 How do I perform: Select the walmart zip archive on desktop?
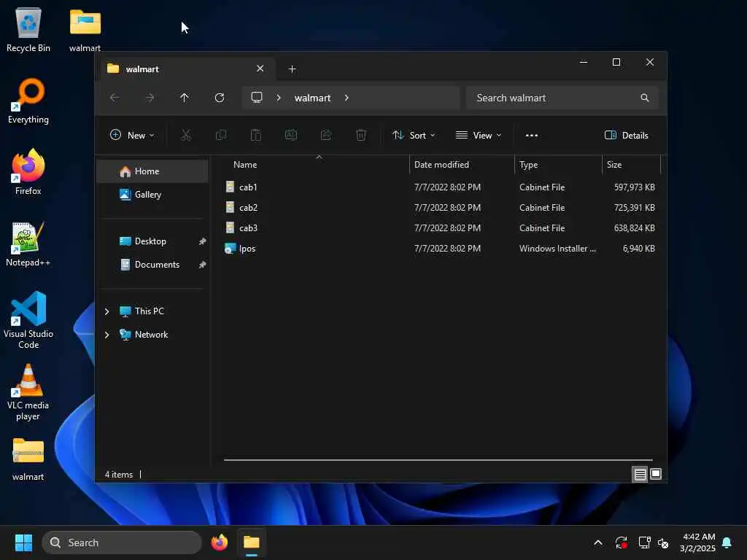(x=28, y=459)
